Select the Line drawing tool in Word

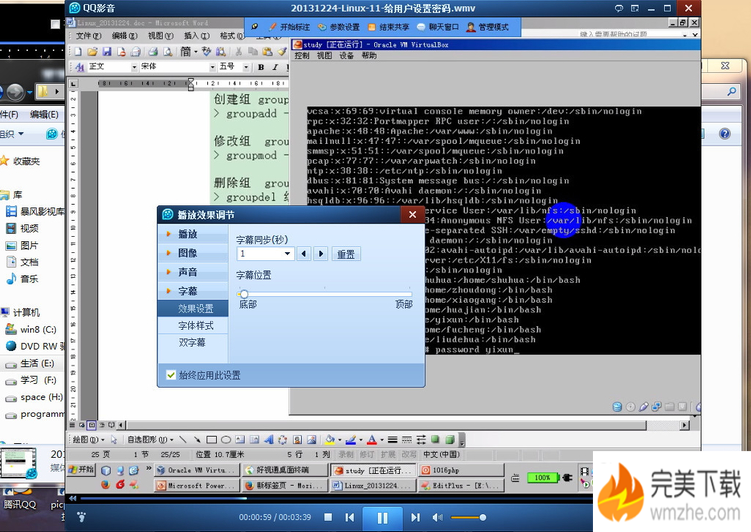click(x=183, y=440)
